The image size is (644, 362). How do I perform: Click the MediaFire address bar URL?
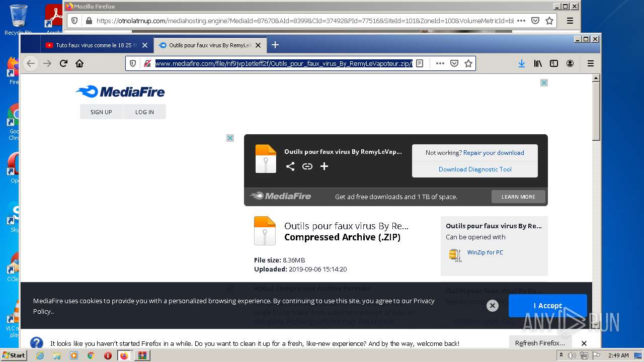tap(283, 63)
